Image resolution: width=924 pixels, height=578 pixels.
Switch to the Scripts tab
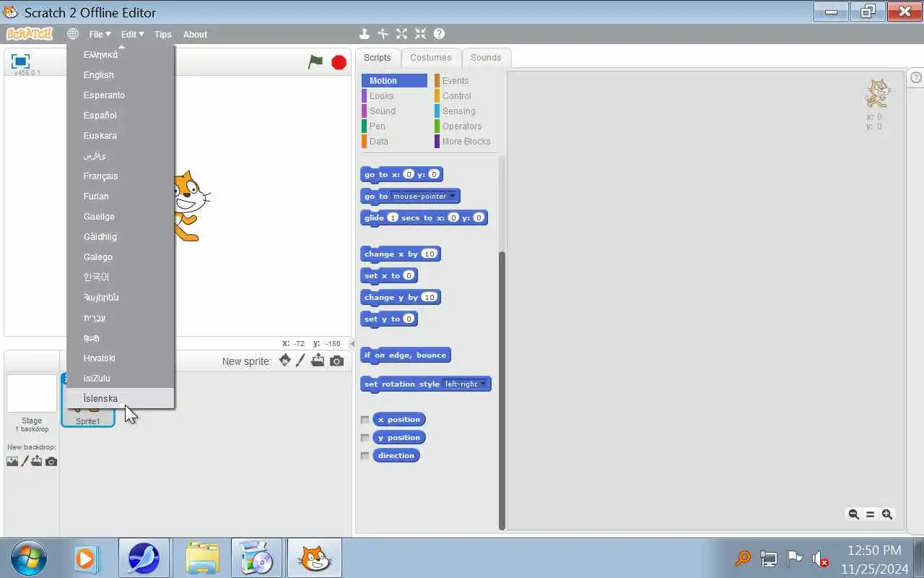(377, 58)
